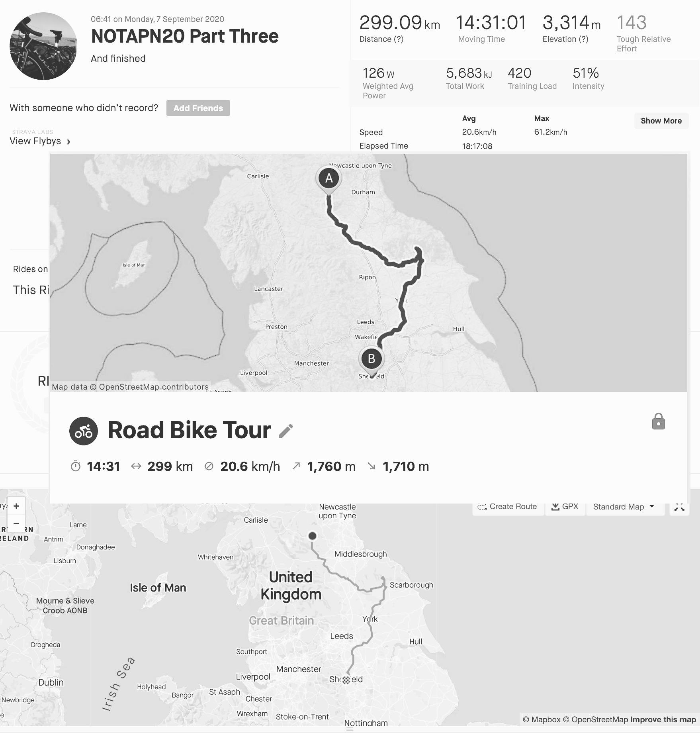Zoom in on the lower map
Viewport: 700px width, 733px height.
pos(16,506)
